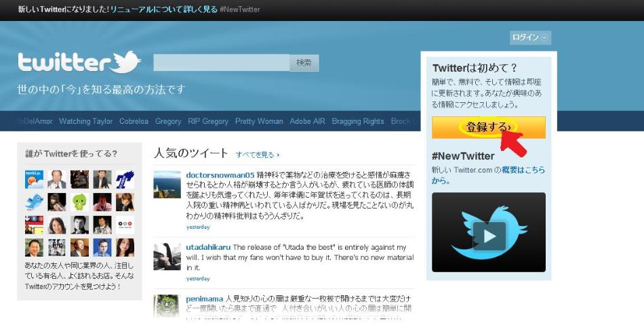This screenshot has width=644, height=327.
Task: Open the 概要はこちらから link
Action: point(523,170)
